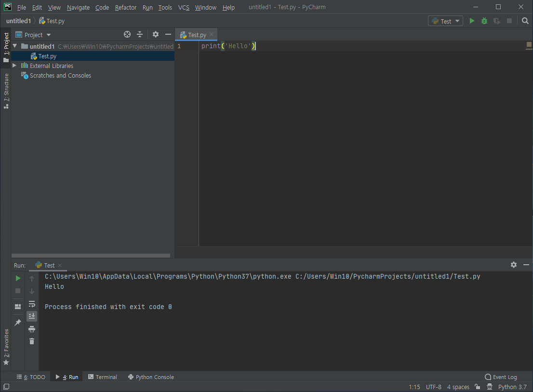The height and width of the screenshot is (392, 533).
Task: Open the Code menu
Action: click(102, 7)
